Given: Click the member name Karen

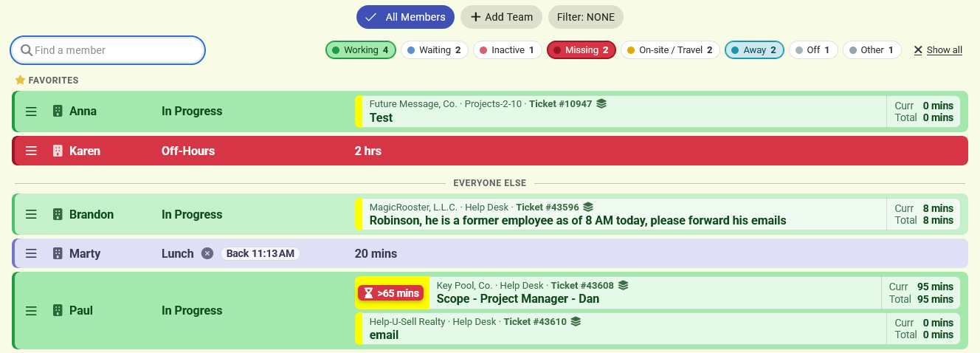Looking at the screenshot, I should (x=85, y=151).
